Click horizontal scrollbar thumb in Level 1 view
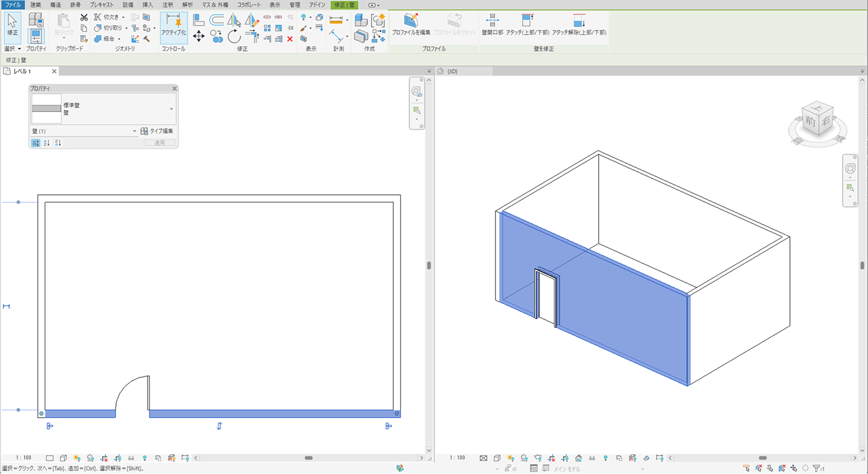 coord(308,458)
